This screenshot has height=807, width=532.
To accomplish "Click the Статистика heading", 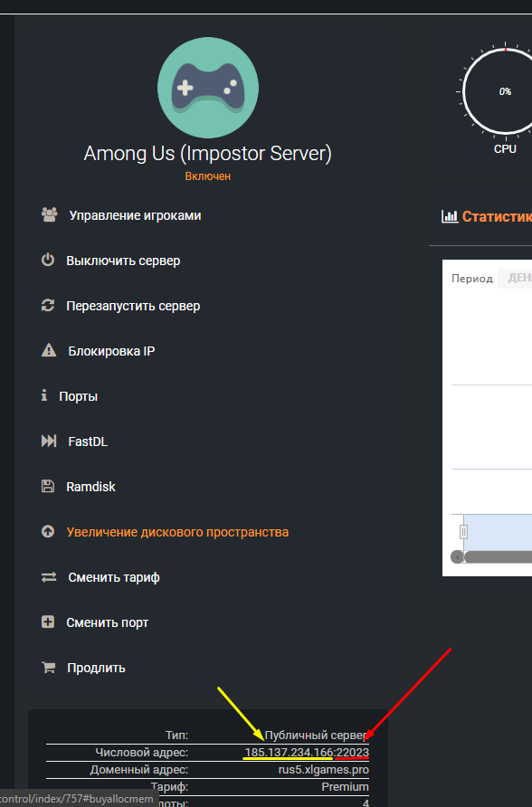I will [x=497, y=216].
